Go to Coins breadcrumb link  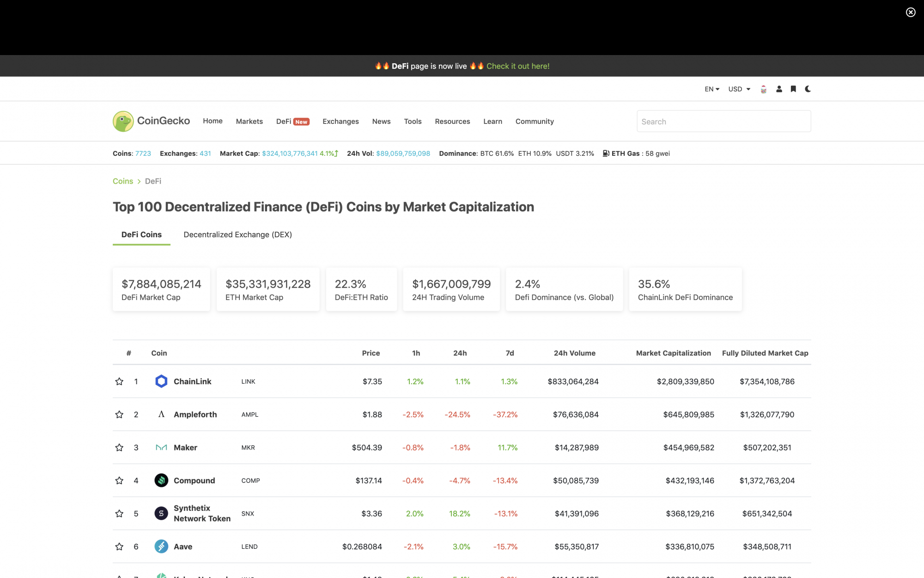pos(123,181)
